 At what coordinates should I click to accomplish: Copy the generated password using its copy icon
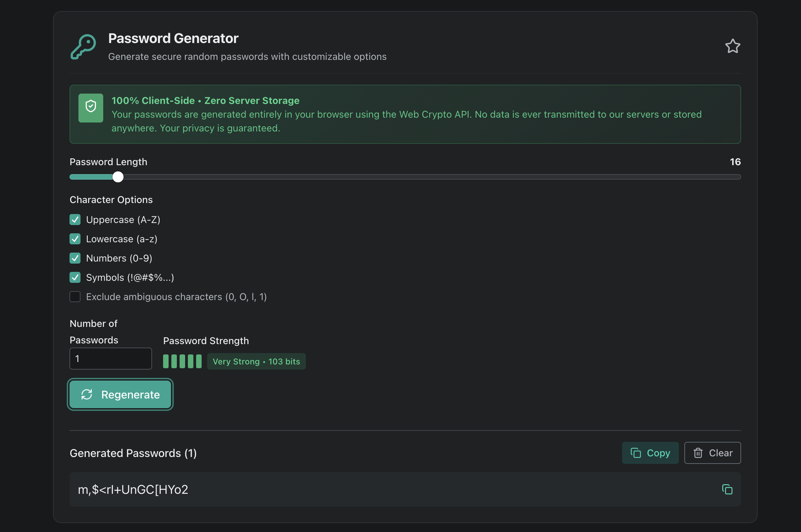(x=727, y=489)
